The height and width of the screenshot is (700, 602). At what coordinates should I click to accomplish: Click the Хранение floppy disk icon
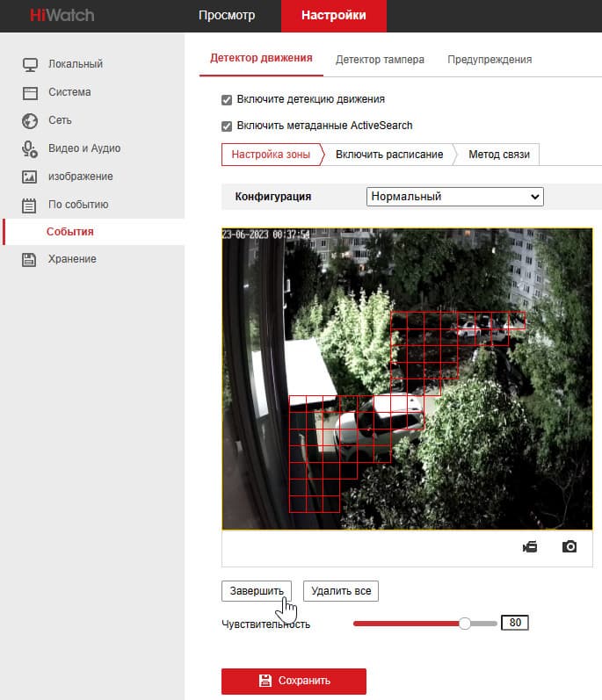[29, 259]
